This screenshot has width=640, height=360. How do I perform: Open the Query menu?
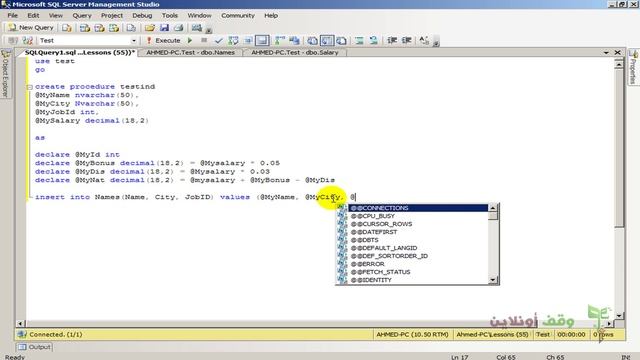pyautogui.click(x=82, y=16)
